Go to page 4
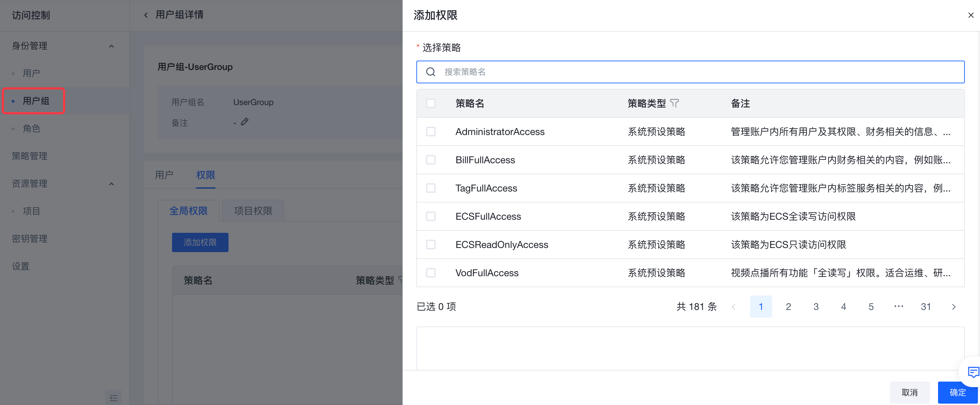Image resolution: width=980 pixels, height=405 pixels. (x=843, y=307)
